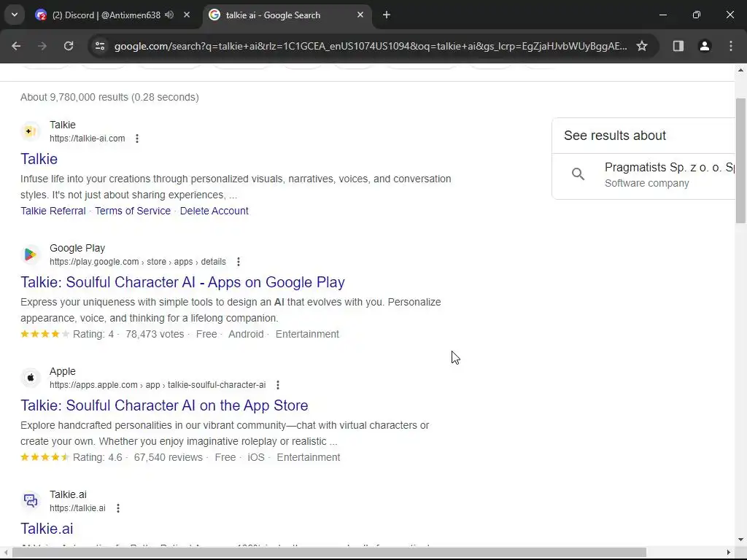Minimize the Chrome window
The image size is (747, 560).
pyautogui.click(x=662, y=15)
